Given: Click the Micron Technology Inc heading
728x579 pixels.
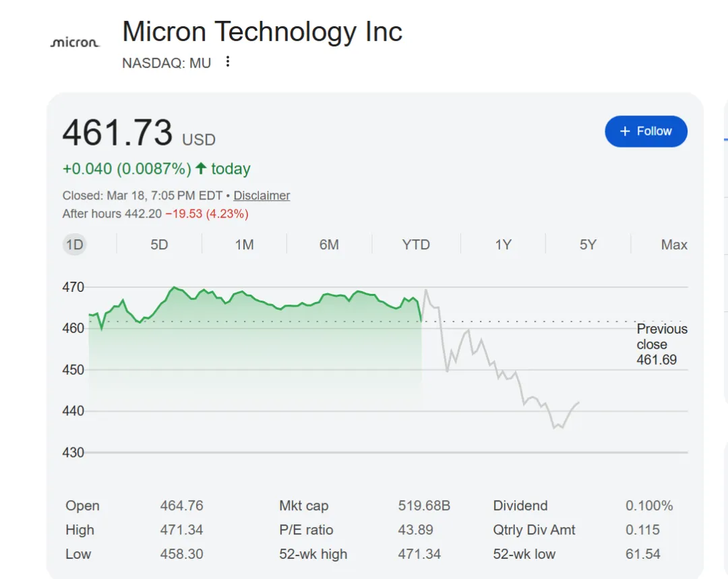Looking at the screenshot, I should tap(262, 32).
